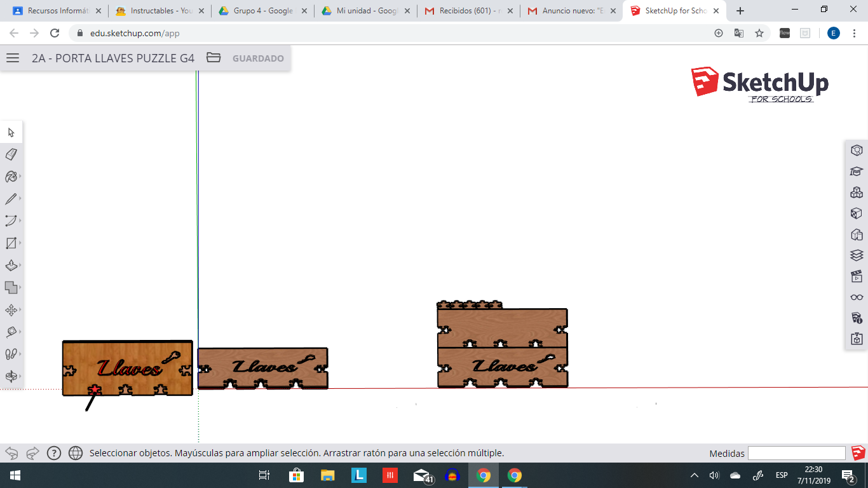Viewport: 868px width, 488px height.
Task: Open the Microsoft Store taskbar icon
Action: [296, 475]
